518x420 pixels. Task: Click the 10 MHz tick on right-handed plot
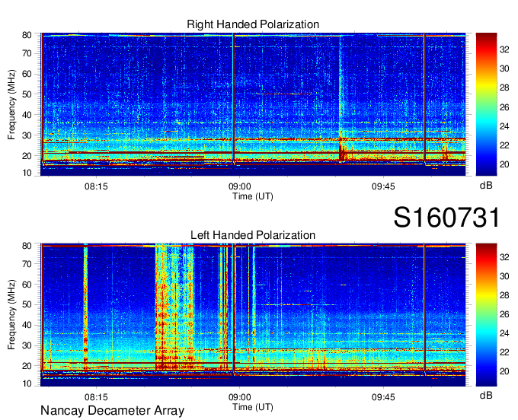(x=27, y=173)
